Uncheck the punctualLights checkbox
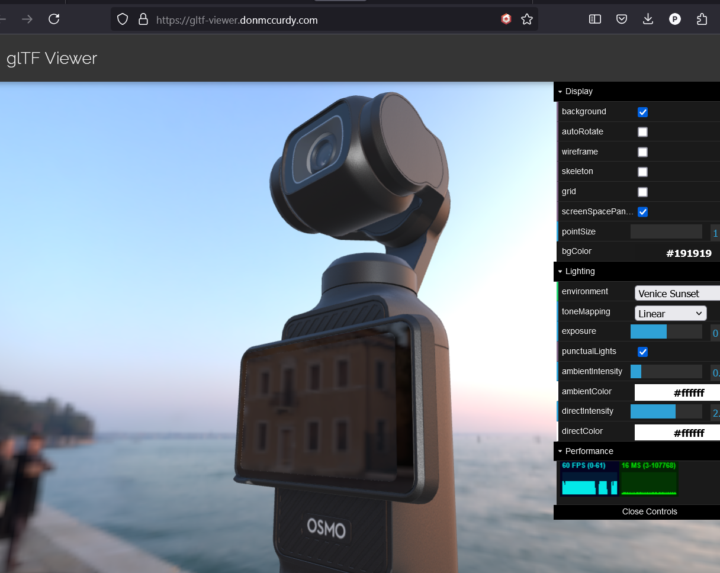 (643, 352)
